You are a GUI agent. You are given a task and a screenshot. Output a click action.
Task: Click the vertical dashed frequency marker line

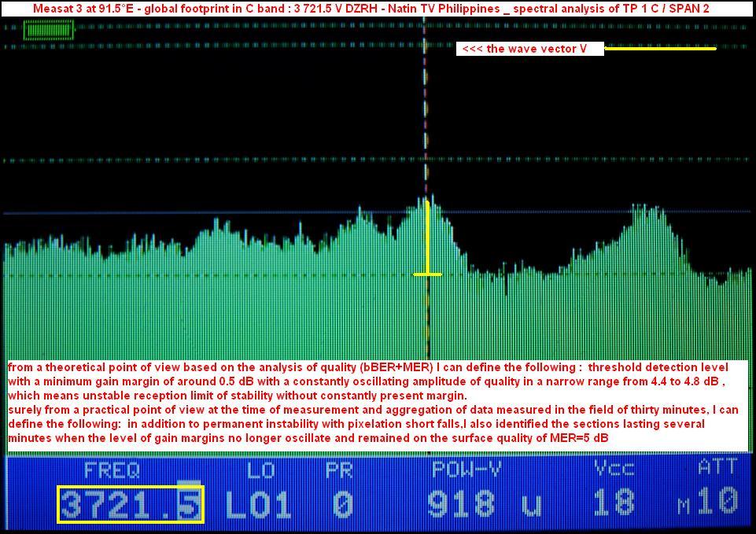[x=427, y=118]
